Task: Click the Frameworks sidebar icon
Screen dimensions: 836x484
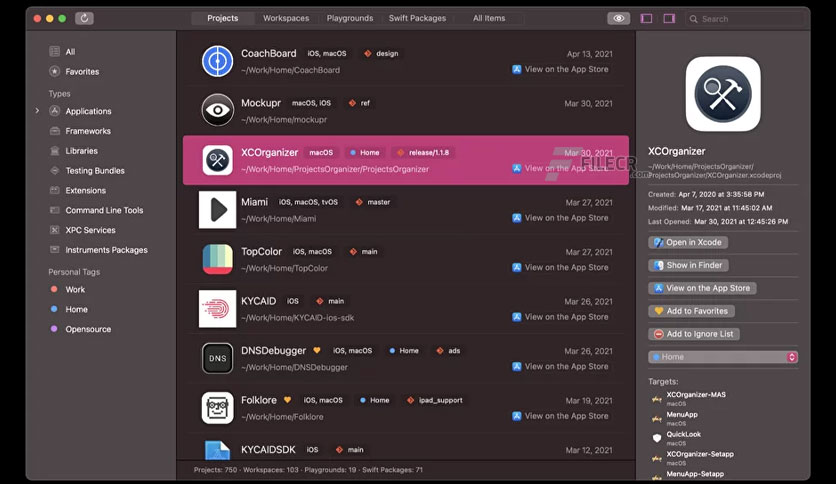Action: (54, 131)
